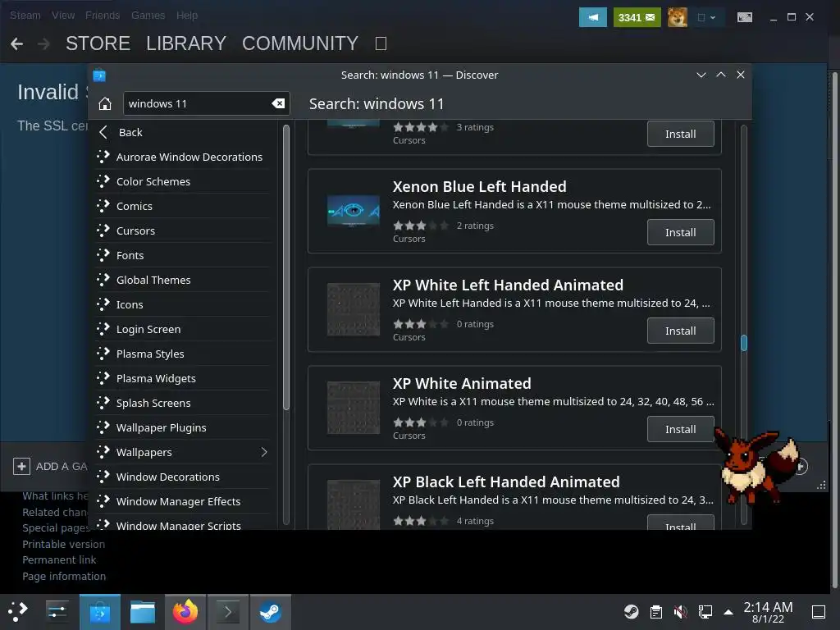The image size is (840, 630).
Task: Open XP White Animated thumbnail
Action: point(354,409)
